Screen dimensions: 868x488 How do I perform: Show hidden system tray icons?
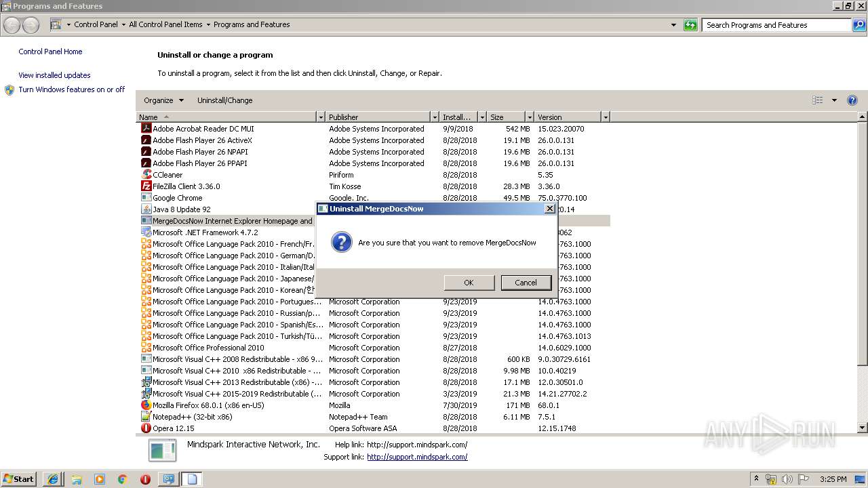pos(757,479)
